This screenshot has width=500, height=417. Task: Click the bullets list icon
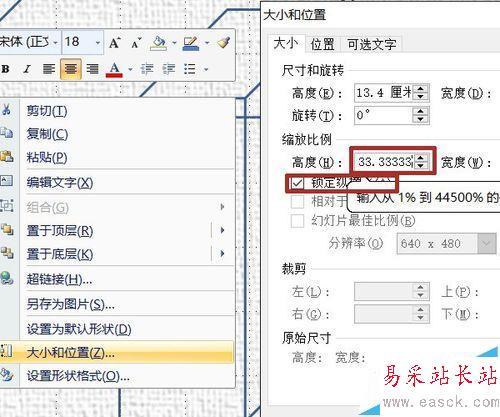pos(190,69)
